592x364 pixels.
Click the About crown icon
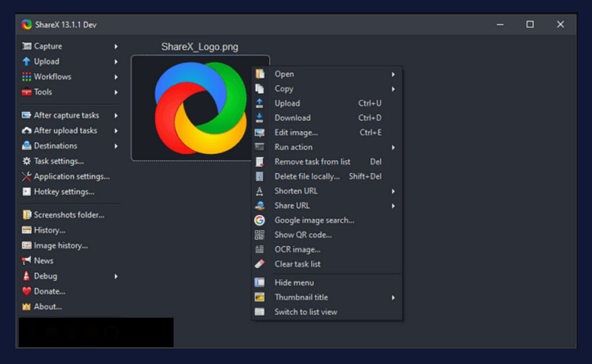27,306
